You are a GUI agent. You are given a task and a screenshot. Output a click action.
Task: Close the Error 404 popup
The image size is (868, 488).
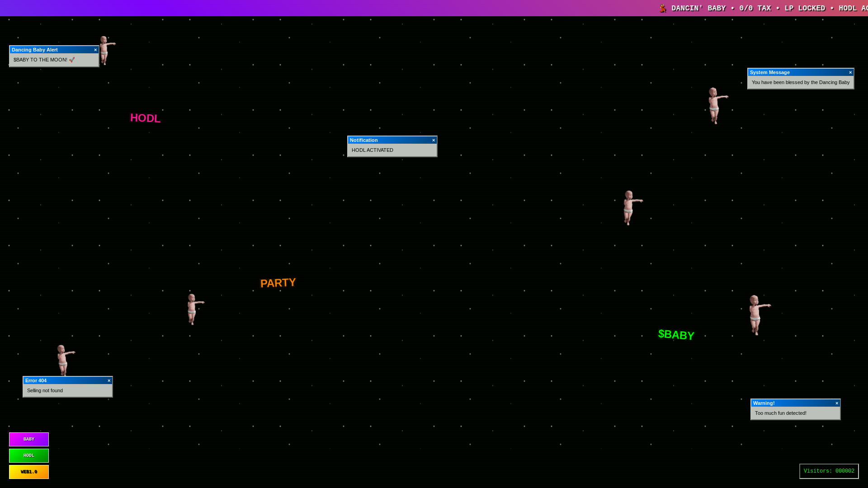point(109,381)
